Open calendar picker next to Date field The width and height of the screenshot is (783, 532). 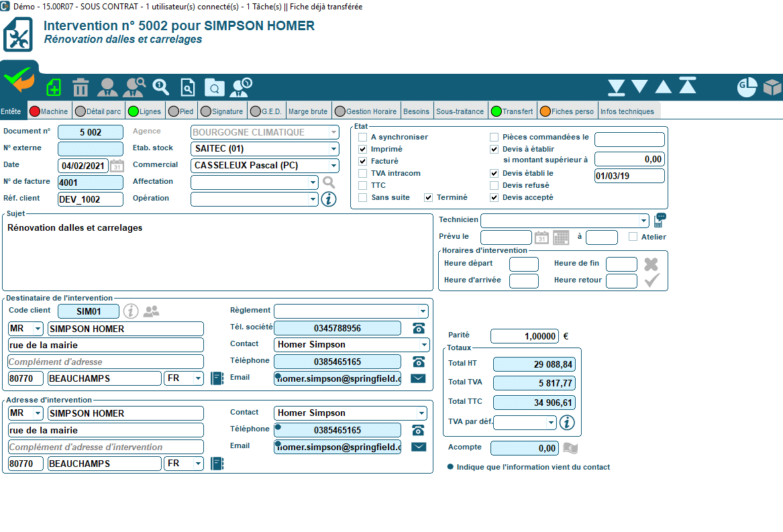point(117,166)
